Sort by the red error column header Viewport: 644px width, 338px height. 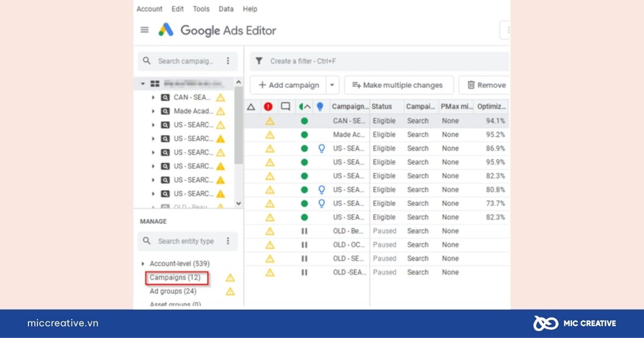(x=268, y=107)
